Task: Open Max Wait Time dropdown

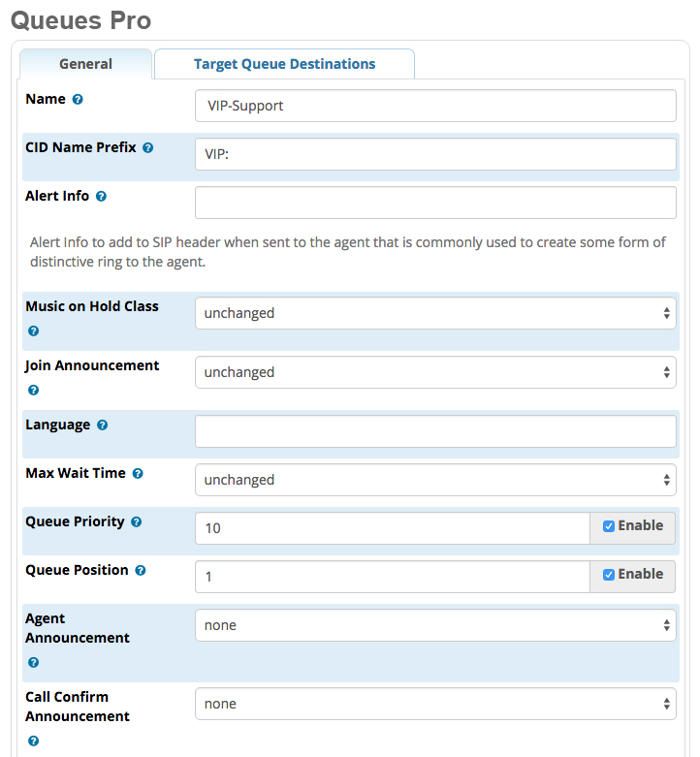Action: coord(435,480)
